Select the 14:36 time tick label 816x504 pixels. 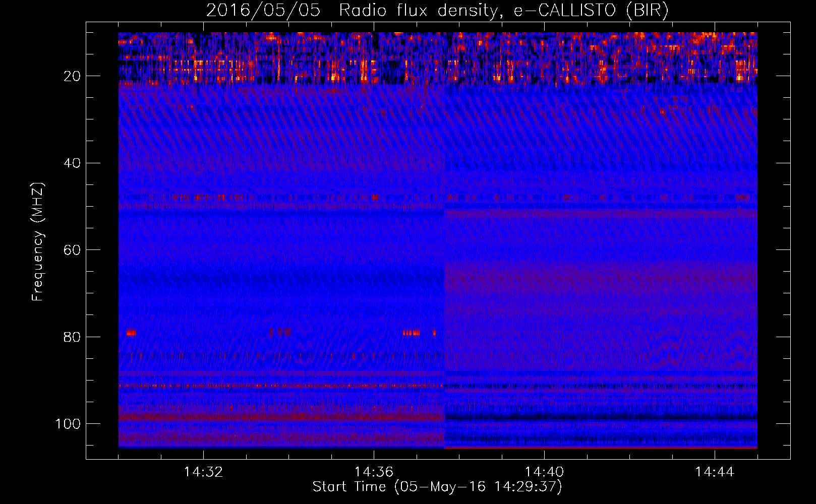coord(374,472)
